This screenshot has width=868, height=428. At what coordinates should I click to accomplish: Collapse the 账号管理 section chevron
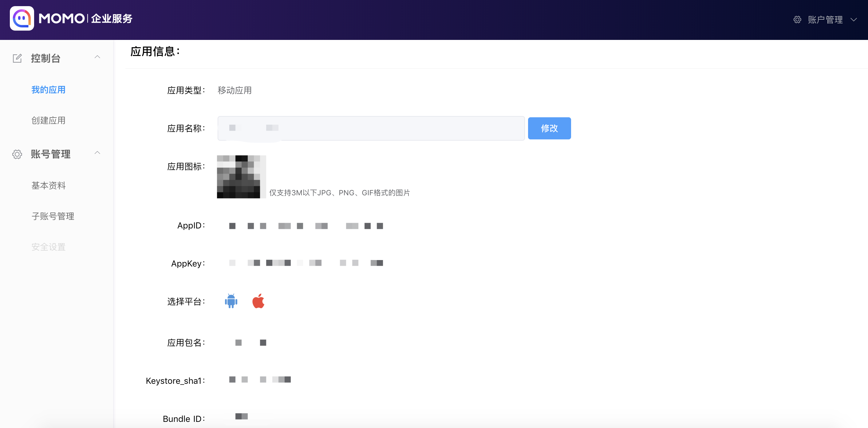coord(97,153)
